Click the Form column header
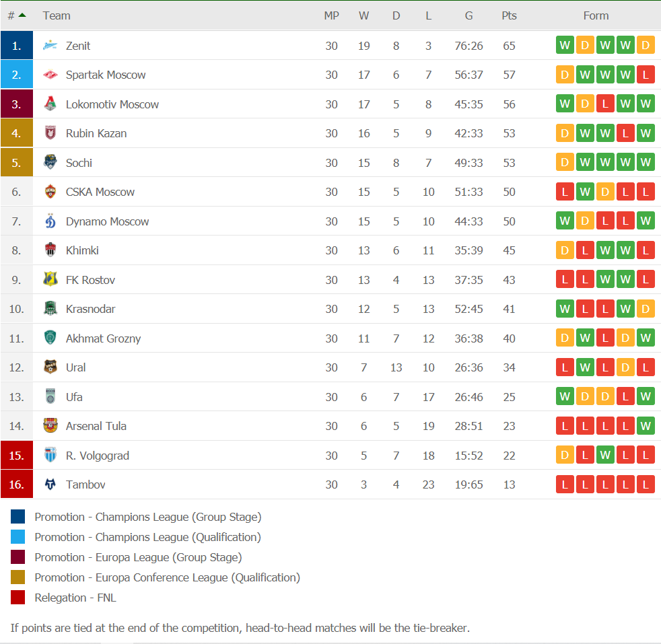 (596, 15)
